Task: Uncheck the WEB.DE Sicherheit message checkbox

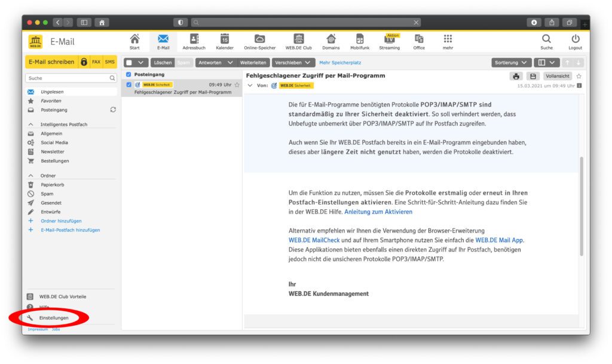Action: point(129,85)
